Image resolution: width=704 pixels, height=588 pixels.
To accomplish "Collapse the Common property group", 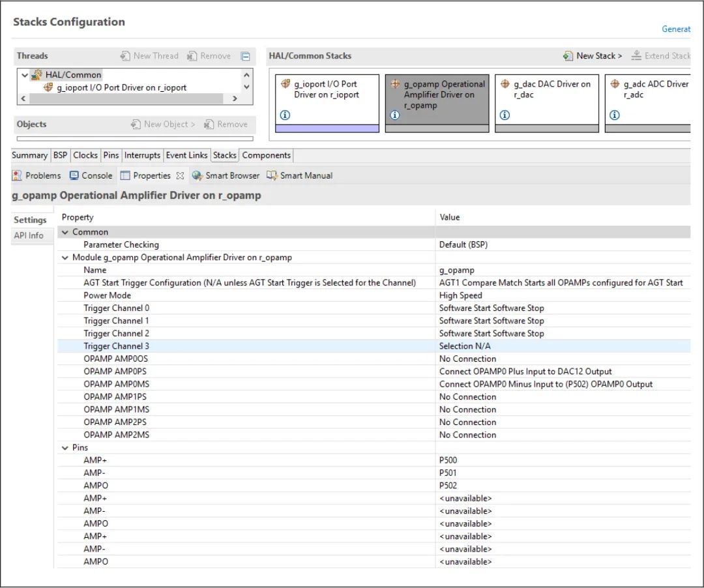I will (x=65, y=232).
